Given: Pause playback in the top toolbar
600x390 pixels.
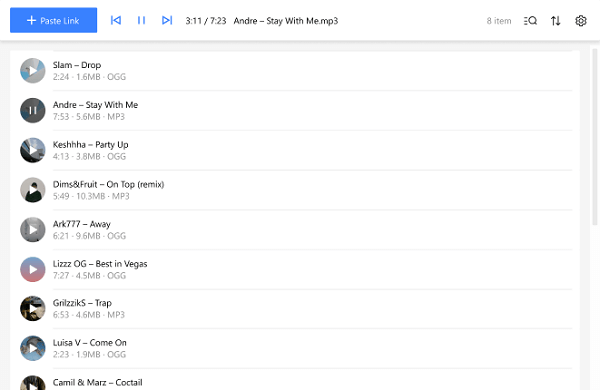Looking at the screenshot, I should pos(141,20).
